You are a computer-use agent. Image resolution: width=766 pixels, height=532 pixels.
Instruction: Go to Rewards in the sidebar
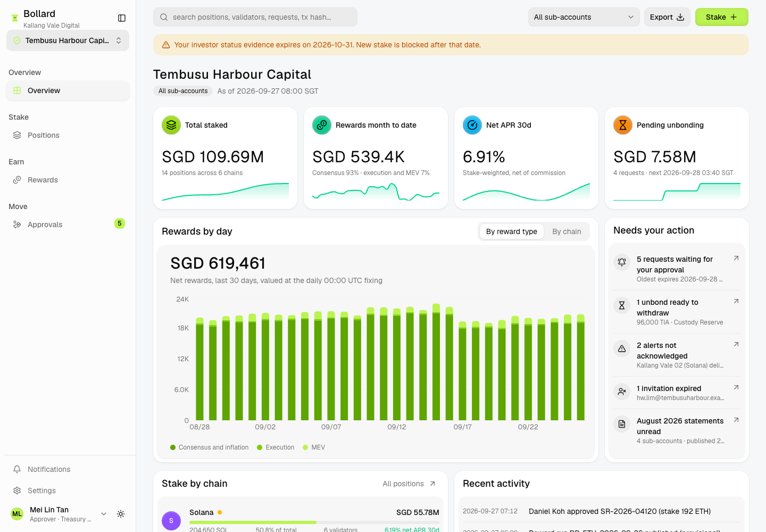coord(68,180)
